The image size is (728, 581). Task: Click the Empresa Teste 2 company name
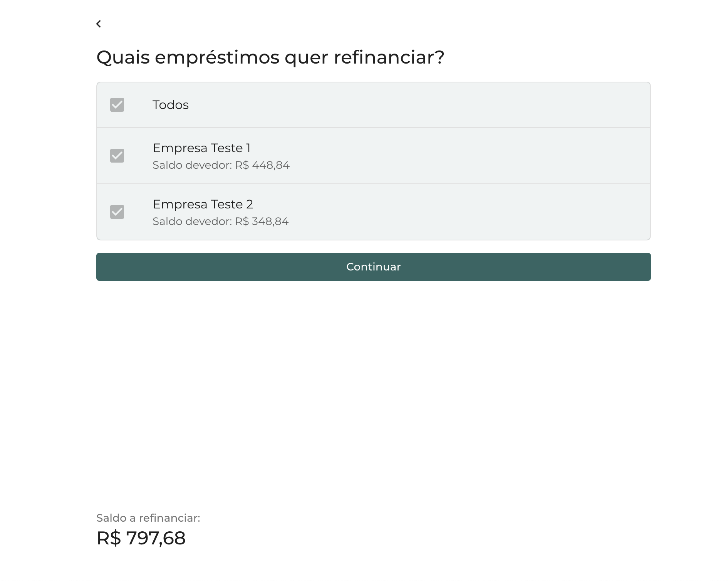pos(203,204)
